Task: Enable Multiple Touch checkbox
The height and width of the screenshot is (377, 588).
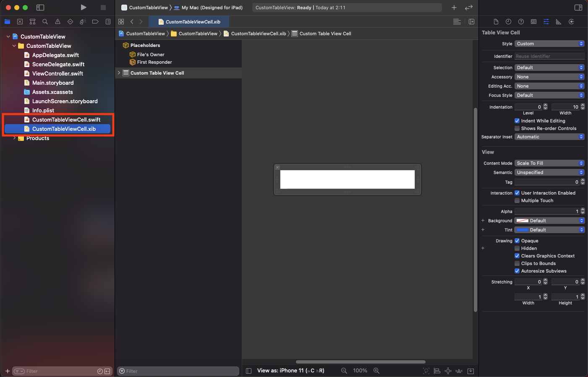Action: pyautogui.click(x=517, y=200)
